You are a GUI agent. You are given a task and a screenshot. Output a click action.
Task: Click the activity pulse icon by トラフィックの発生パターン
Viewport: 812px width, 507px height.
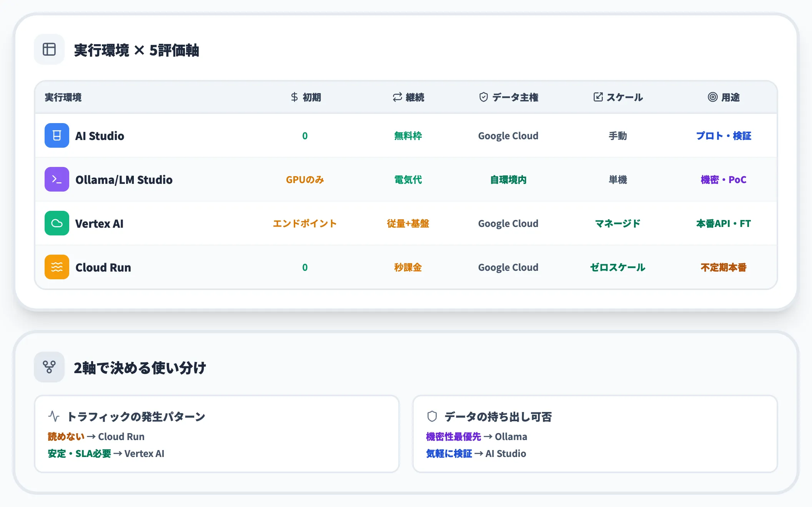[54, 416]
